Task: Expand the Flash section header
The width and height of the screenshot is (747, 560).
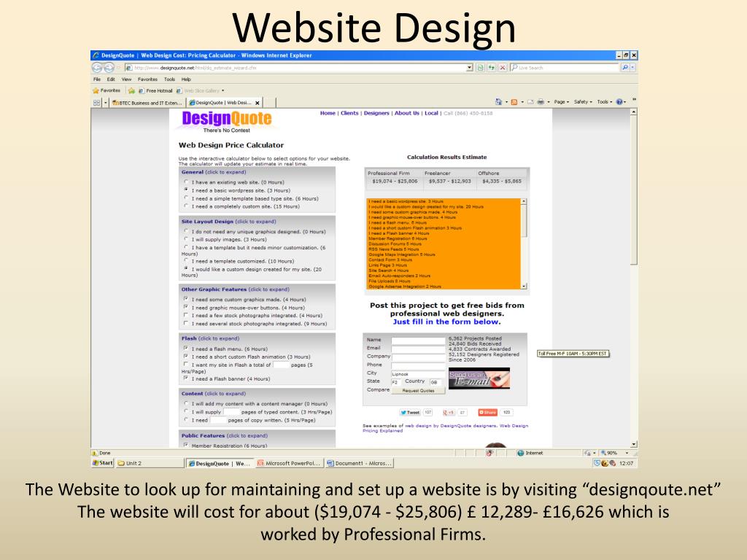Action: [210, 338]
